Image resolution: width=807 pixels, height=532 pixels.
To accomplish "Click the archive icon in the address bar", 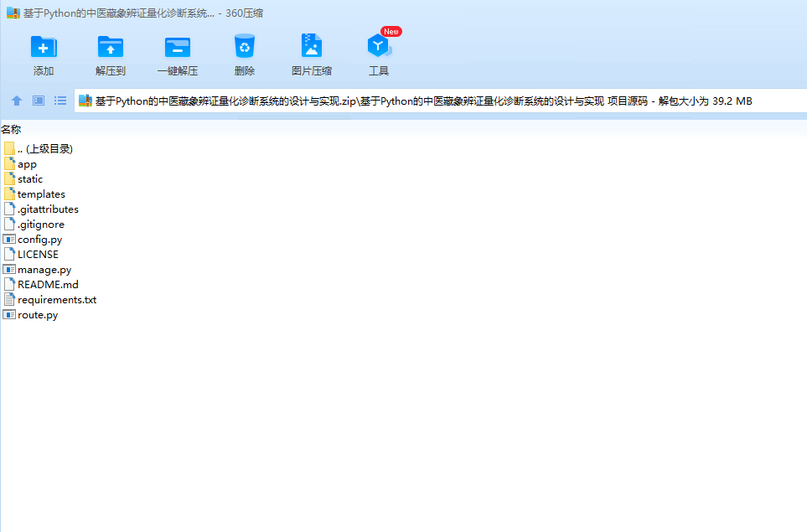I will [x=85, y=101].
